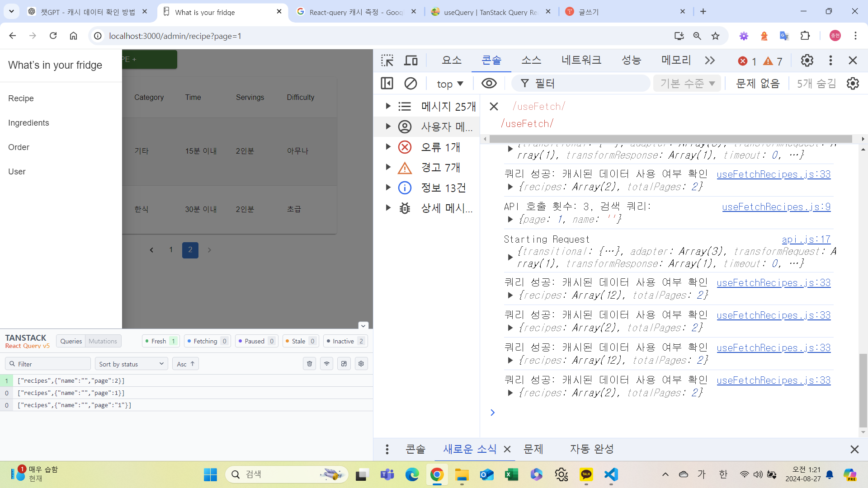Screen dimensions: 868x488
Task: Open the DevTools settings gear icon
Action: click(807, 61)
